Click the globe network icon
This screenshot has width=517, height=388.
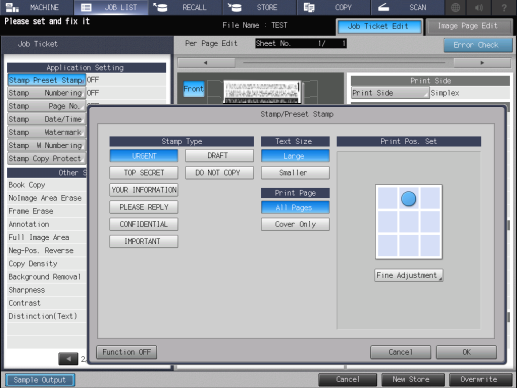pos(455,7)
